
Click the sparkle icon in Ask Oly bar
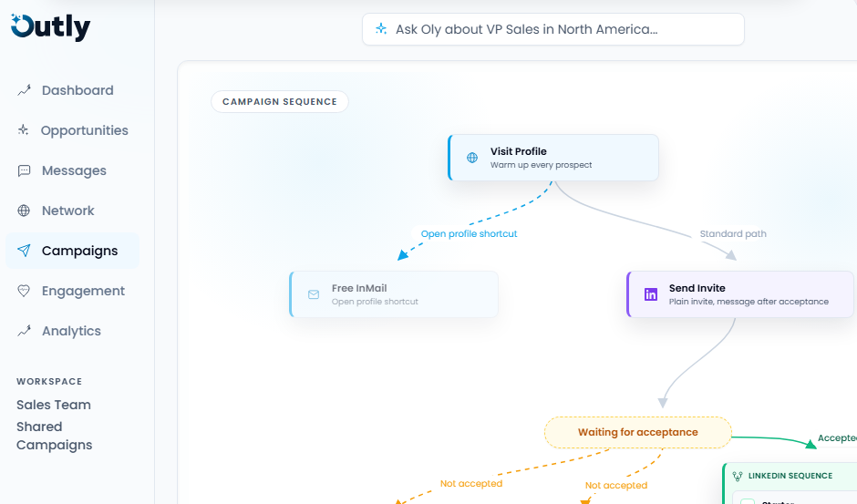click(x=381, y=29)
